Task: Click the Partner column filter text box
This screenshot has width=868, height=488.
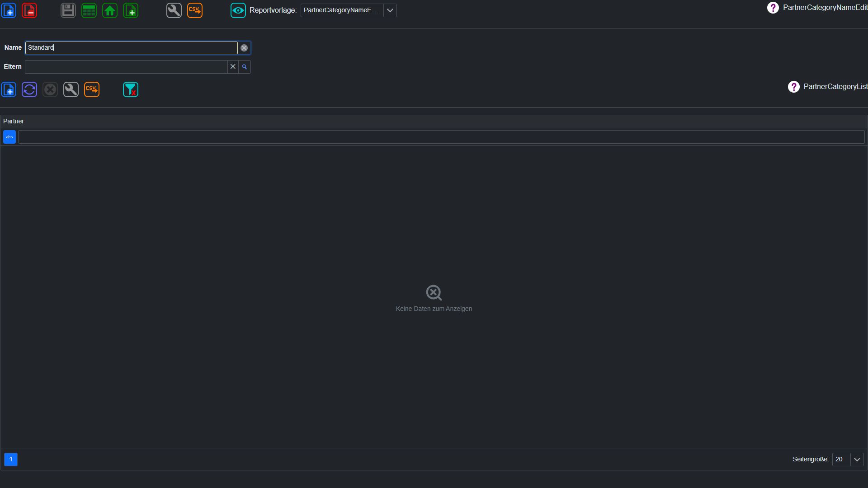Action: [x=441, y=137]
